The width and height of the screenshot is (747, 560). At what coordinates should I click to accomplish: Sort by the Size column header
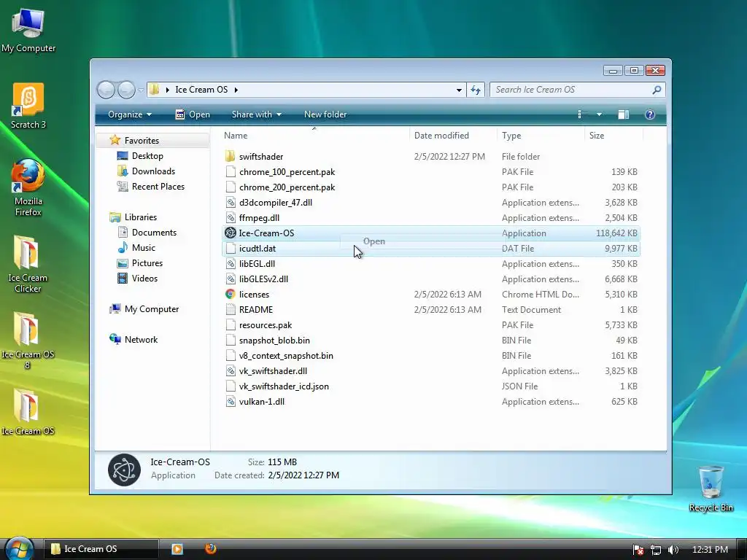click(x=614, y=135)
